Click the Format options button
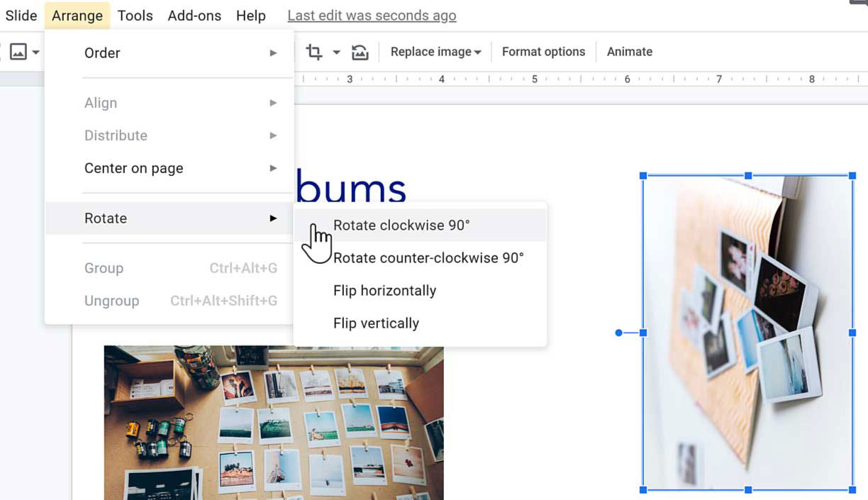 (x=543, y=52)
